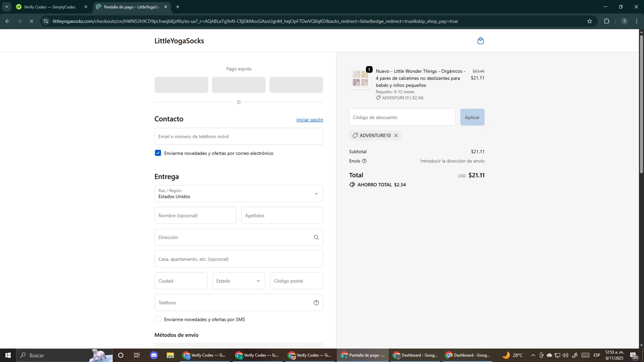
Task: Open Chrome's three-dot menu
Action: (x=637, y=21)
